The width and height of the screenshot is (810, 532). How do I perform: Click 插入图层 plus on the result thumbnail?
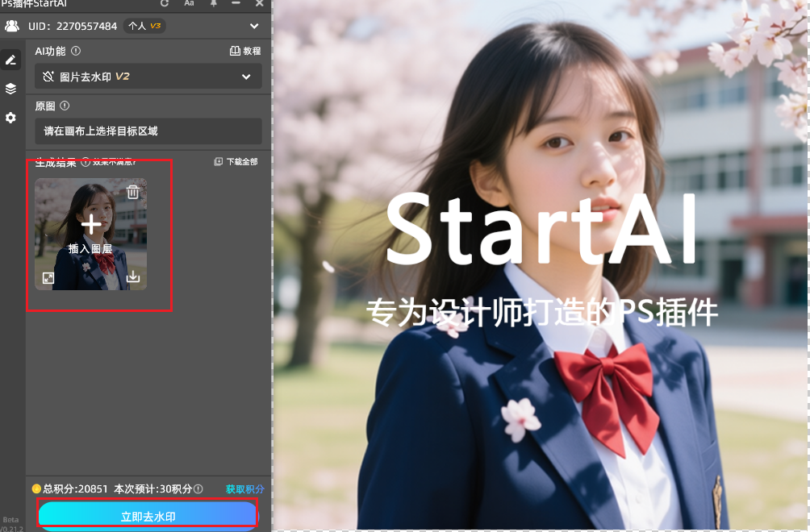coord(91,226)
